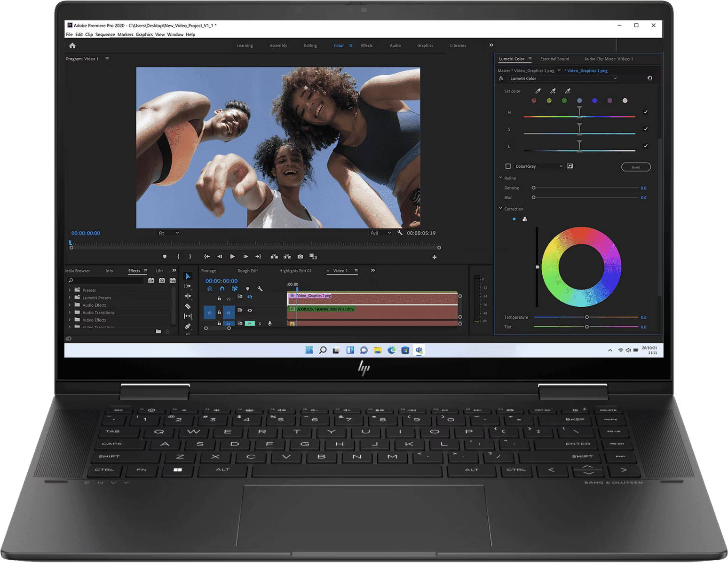This screenshot has width=728, height=563.
Task: Click 32-bit Color filter icon in Effects panel
Action: 162,280
